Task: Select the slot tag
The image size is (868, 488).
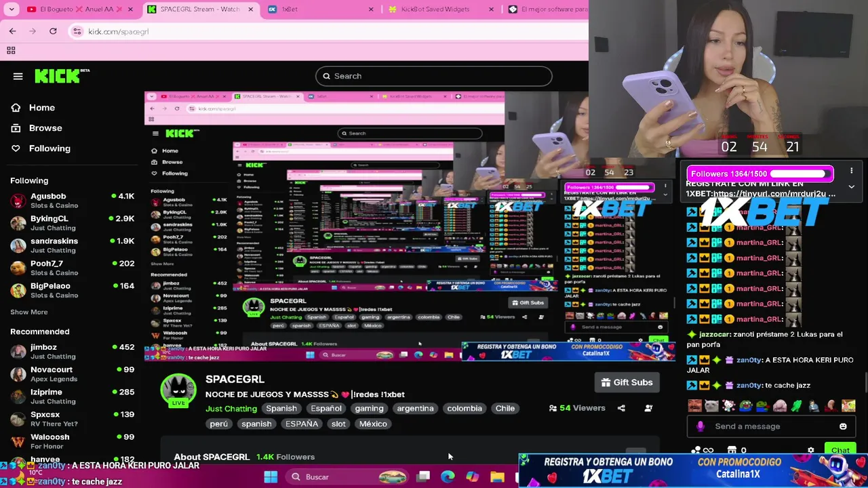Action: click(x=338, y=424)
